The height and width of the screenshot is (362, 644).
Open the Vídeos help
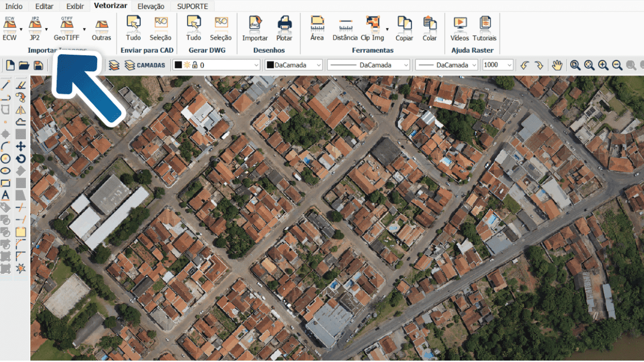click(460, 28)
